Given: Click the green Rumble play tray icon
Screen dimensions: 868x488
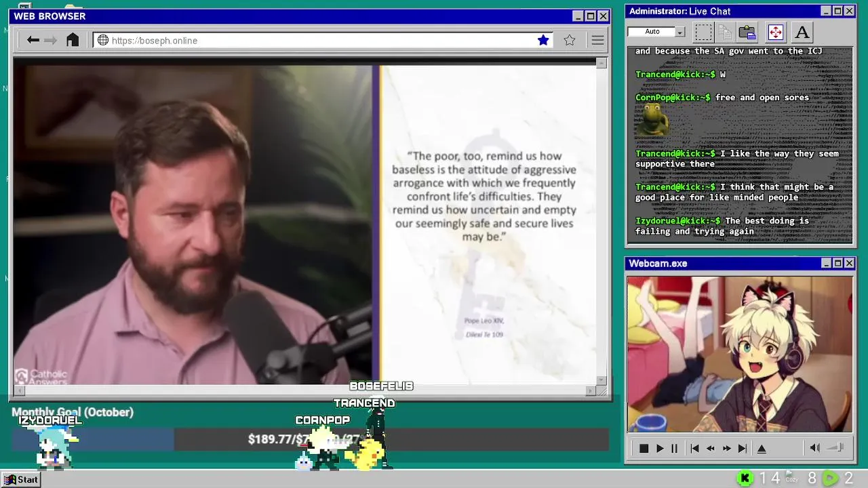Looking at the screenshot, I should coord(829,479).
